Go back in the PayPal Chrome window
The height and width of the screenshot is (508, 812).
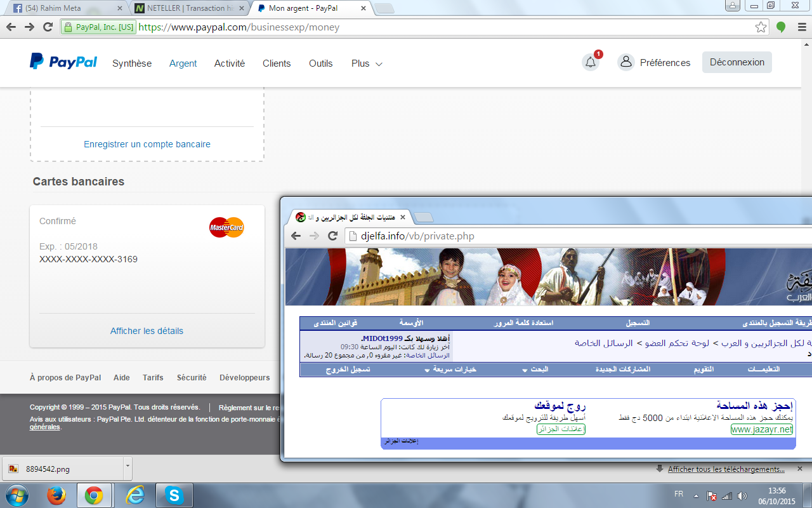[x=11, y=27]
